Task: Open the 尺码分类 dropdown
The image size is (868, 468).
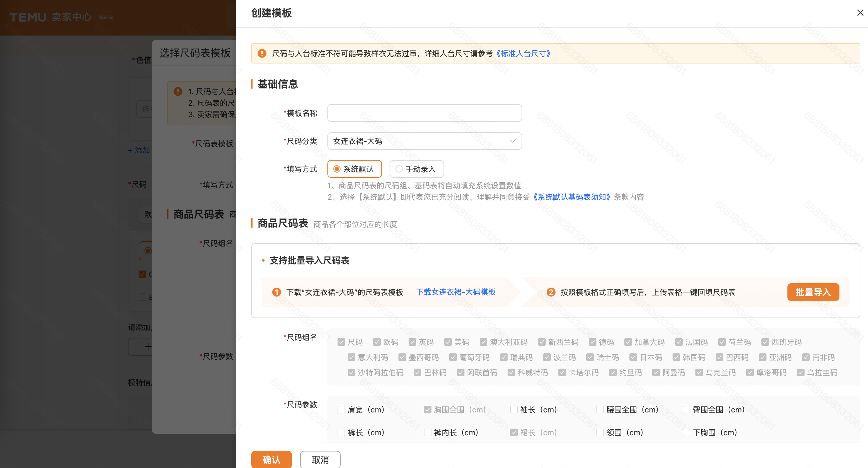Action: [424, 141]
